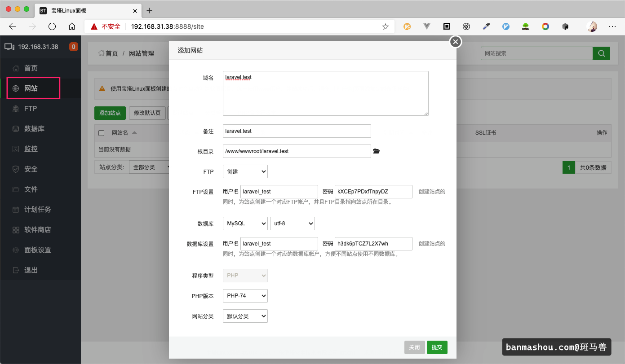Viewport: 625px width, 364px height.
Task: Click the red warning triangle security icon
Action: click(x=94, y=26)
